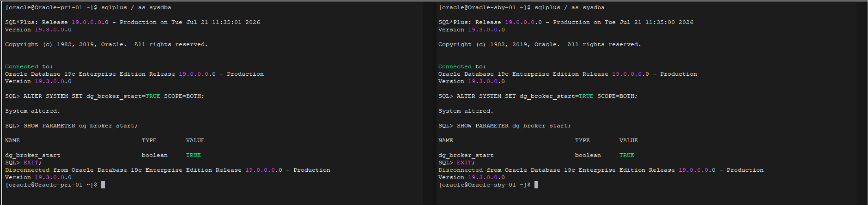Click the green 'Connected' word in sby-01 pane
Image resolution: width=868 pixels, height=205 pixels.
point(455,66)
